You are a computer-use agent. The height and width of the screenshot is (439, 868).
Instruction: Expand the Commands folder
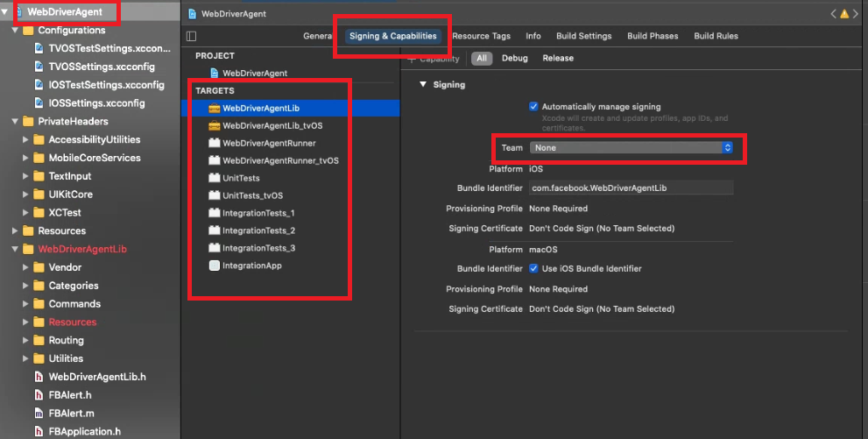[25, 304]
